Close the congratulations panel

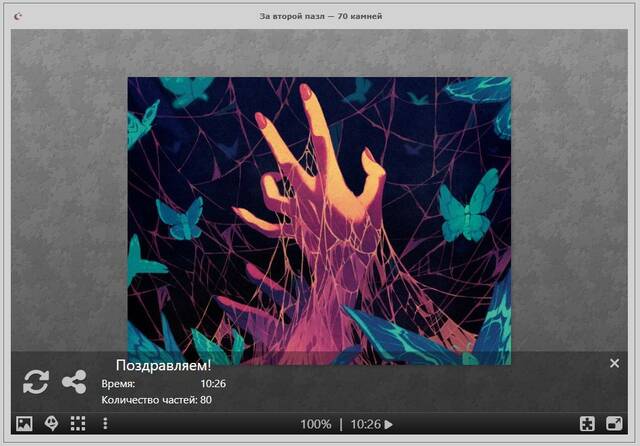tap(614, 363)
